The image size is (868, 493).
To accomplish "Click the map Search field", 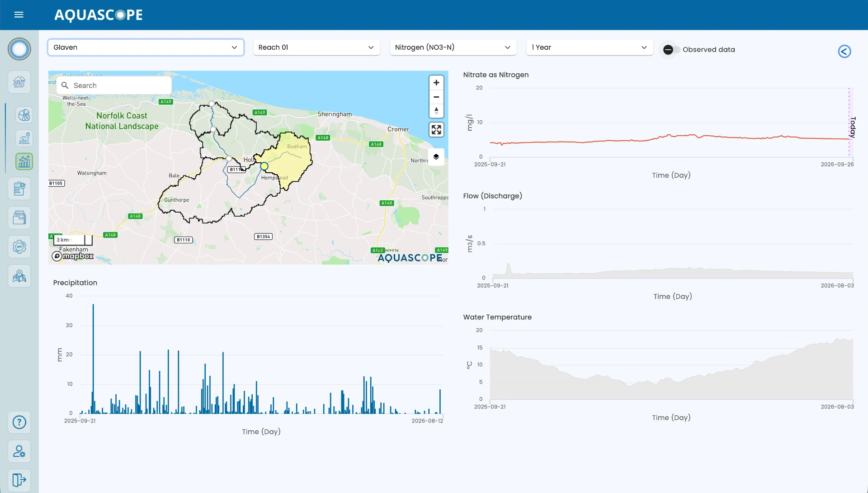I will point(114,85).
